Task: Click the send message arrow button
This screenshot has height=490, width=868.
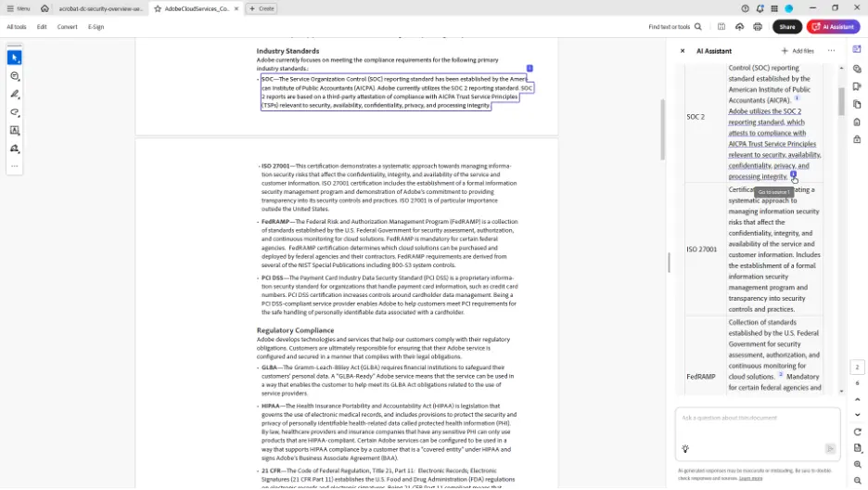Action: point(830,449)
